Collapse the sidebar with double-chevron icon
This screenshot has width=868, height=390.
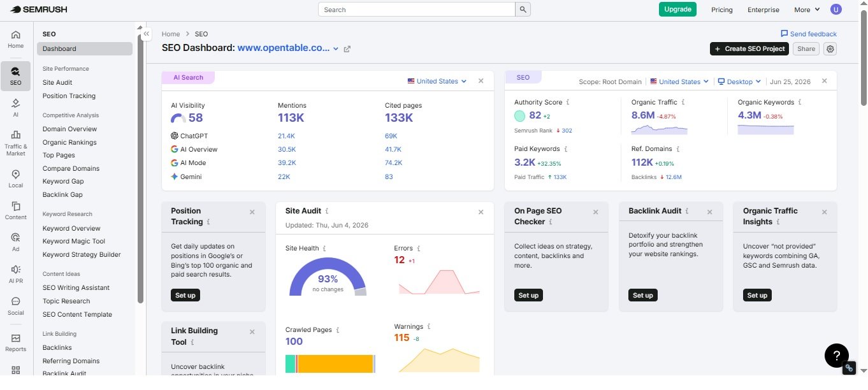tap(147, 34)
